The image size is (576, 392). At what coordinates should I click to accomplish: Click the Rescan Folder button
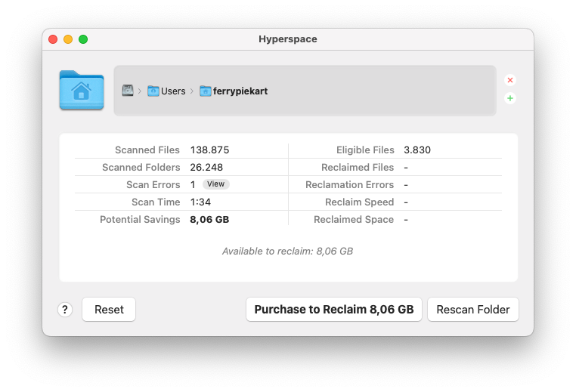point(473,310)
